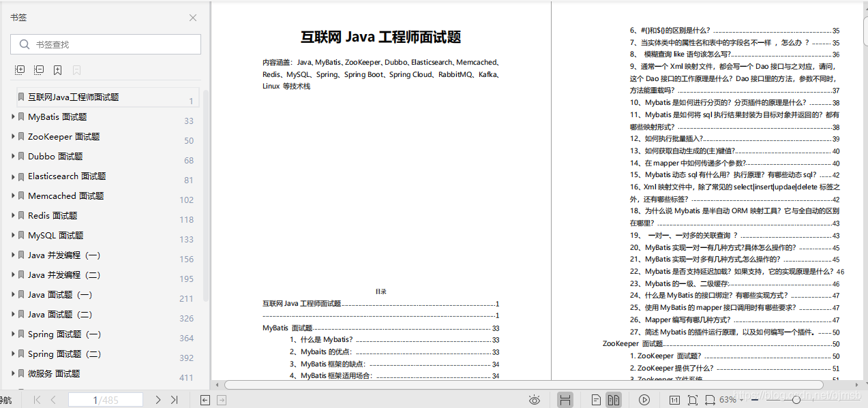Image resolution: width=868 pixels, height=408 pixels.
Task: Expand the Java 并发编程(一) bookmark
Action: 13,255
